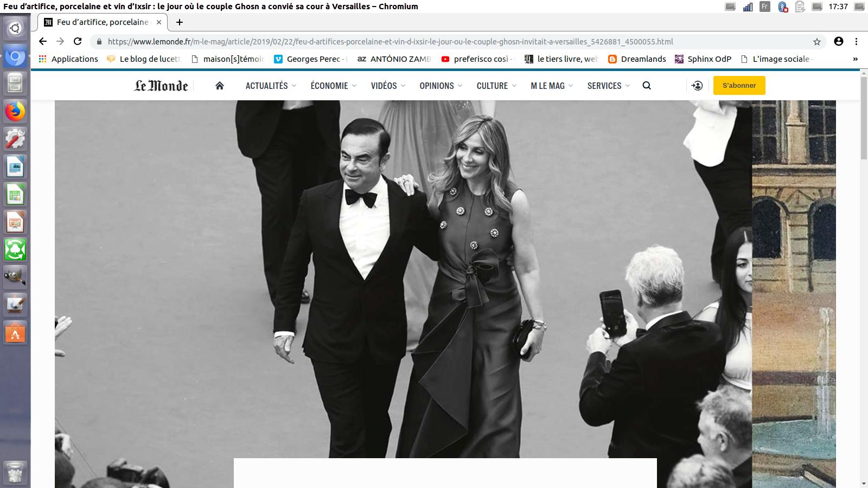Show hidden bookmarks with the double chevron
The height and width of the screenshot is (488, 868).
856,59
